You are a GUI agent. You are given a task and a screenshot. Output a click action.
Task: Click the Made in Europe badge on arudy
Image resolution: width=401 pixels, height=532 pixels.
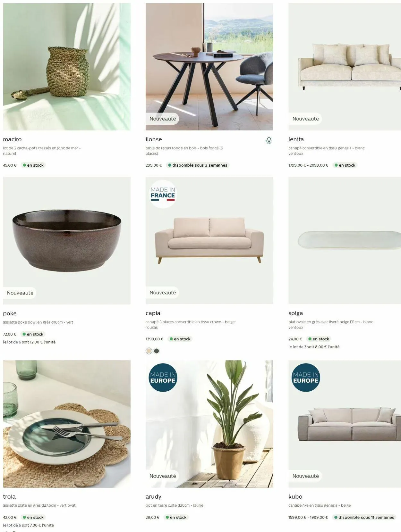click(x=163, y=378)
